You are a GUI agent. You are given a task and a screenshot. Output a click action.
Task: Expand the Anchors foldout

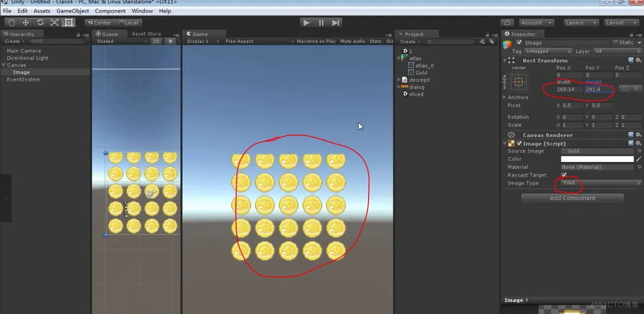tap(505, 97)
